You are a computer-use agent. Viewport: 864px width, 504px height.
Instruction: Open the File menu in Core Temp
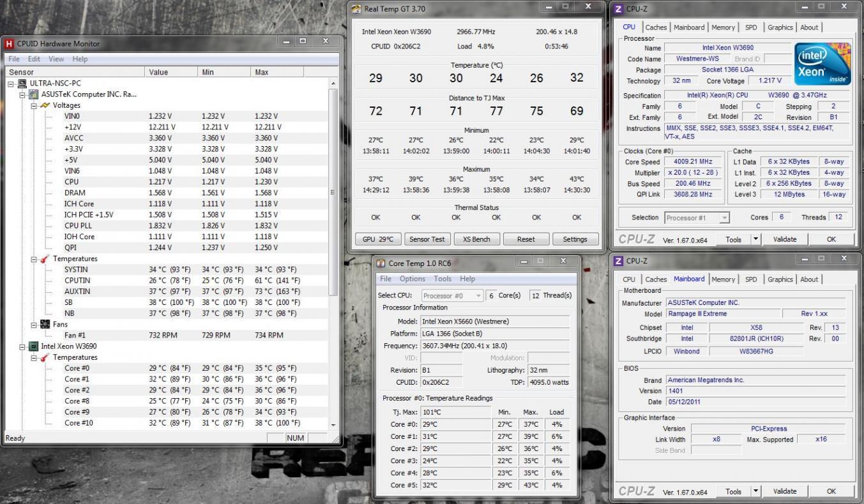click(x=386, y=279)
